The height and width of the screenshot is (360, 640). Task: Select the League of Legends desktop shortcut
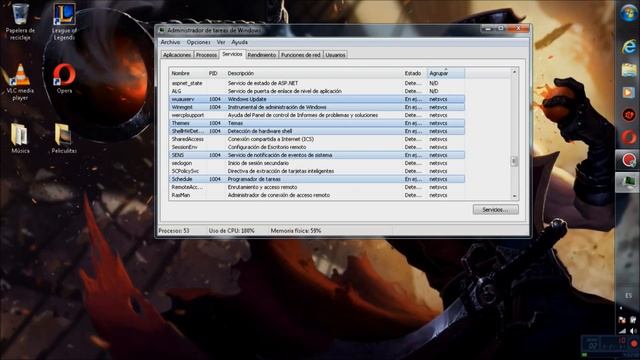point(64,21)
